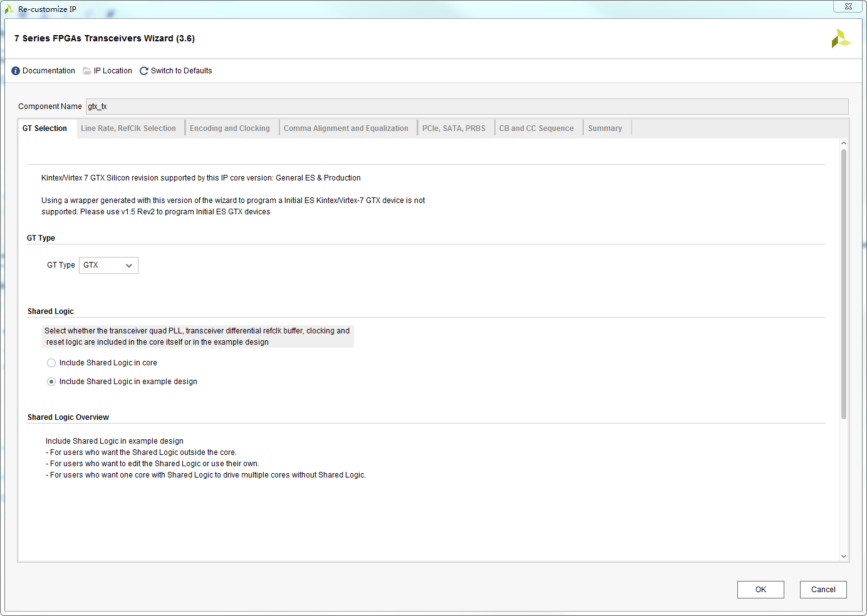Click 'edit the Shared Logic or use their own' line
Viewport: 867px width, 616px height.
152,464
